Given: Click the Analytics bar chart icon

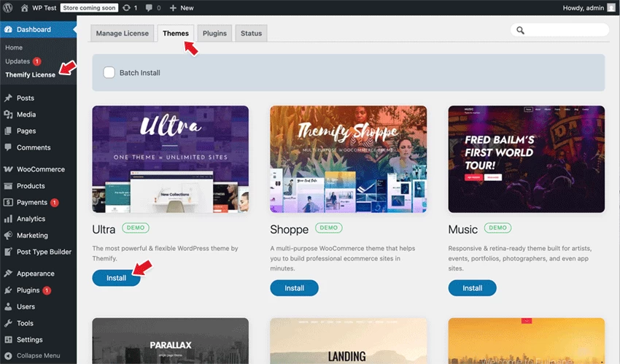Looking at the screenshot, I should 8,219.
